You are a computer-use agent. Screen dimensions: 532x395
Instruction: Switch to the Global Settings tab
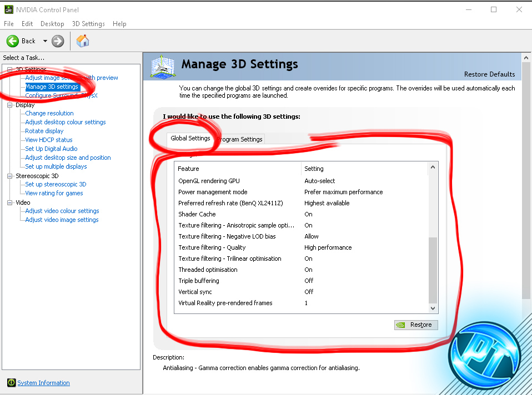click(x=190, y=138)
